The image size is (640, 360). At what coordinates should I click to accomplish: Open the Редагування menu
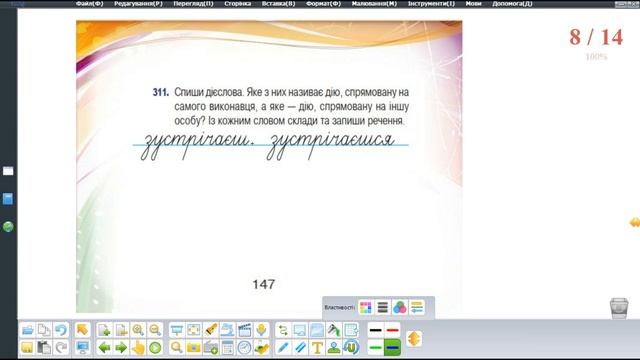click(x=138, y=4)
